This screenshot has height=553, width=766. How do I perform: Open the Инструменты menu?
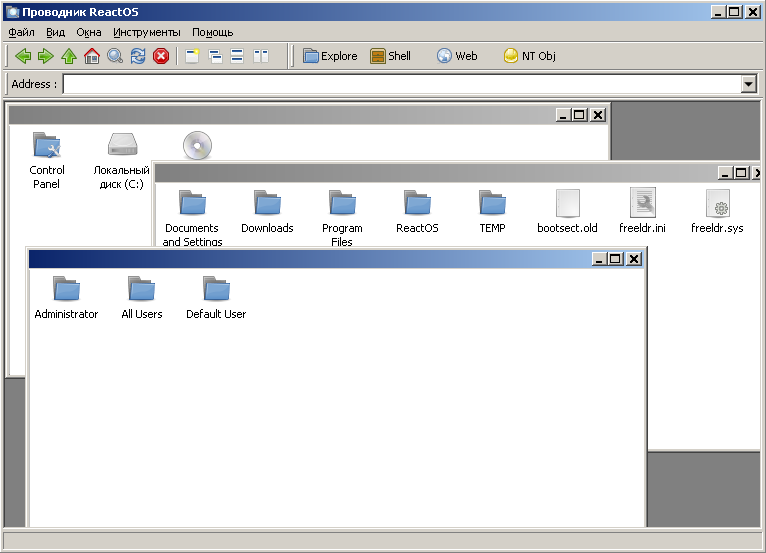coord(147,32)
